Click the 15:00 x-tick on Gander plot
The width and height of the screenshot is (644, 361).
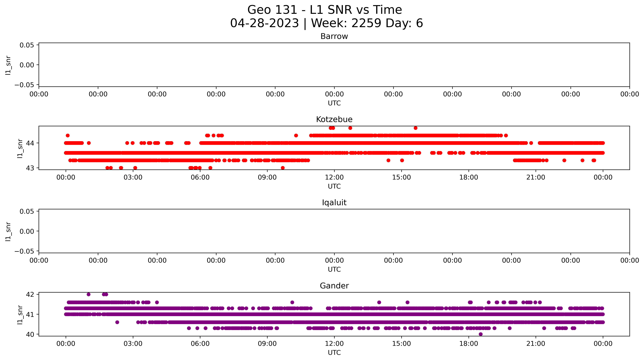pyautogui.click(x=401, y=344)
